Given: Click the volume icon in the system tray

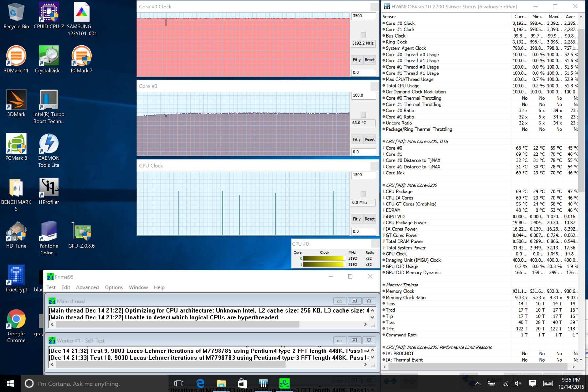Looking at the screenshot, I should pyautogui.click(x=518, y=384).
